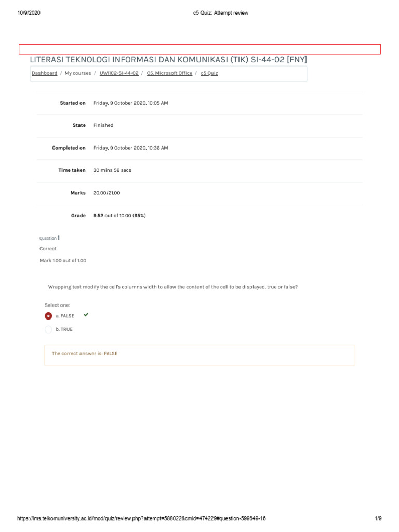Click the empty red-outlined banner box
The width and height of the screenshot is (399, 532).
pyautogui.click(x=199, y=49)
